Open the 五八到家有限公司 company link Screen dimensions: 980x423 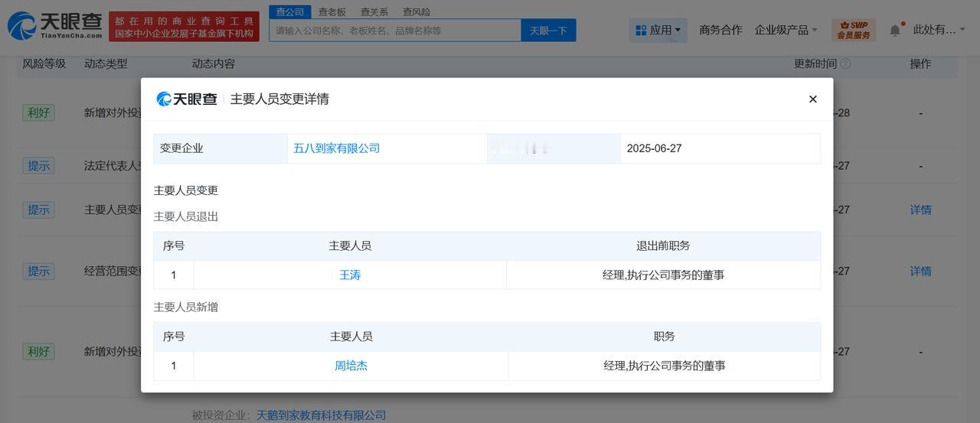tap(336, 148)
